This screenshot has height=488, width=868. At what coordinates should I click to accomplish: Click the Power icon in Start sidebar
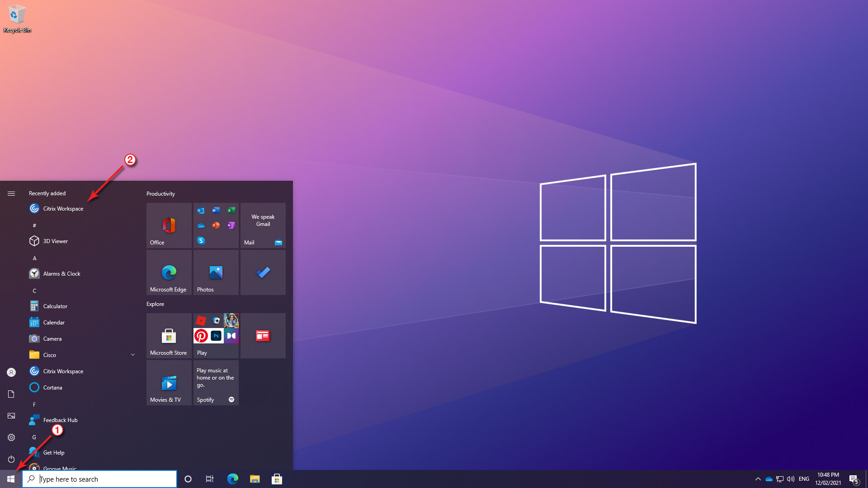11,459
